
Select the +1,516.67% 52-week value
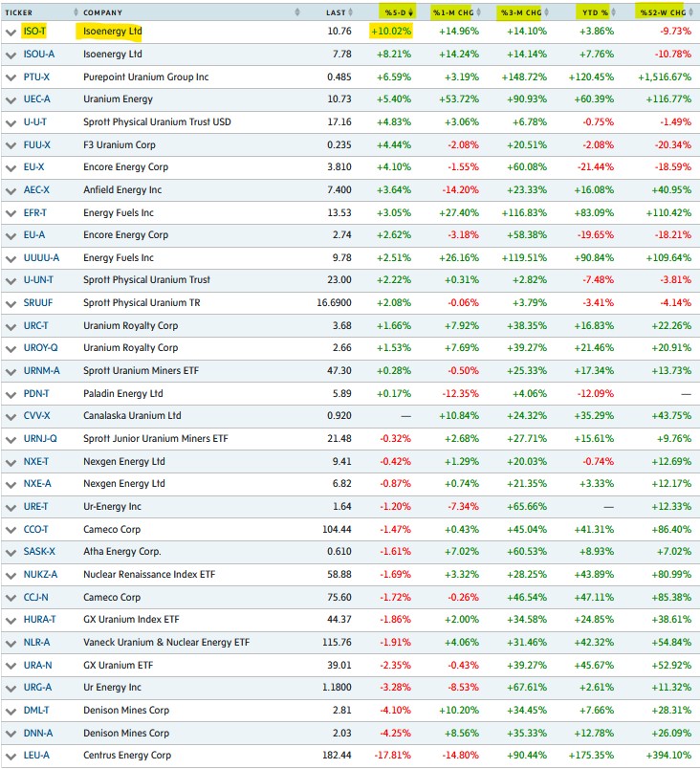coord(665,77)
